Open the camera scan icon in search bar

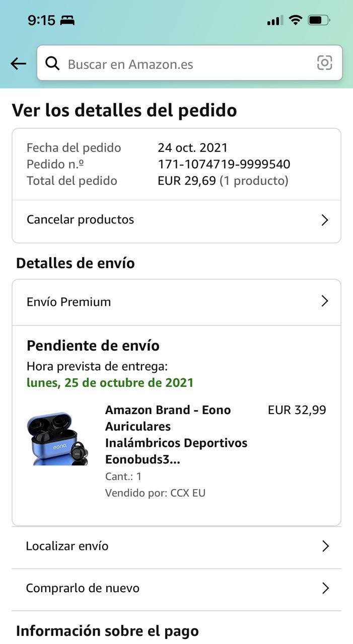(x=325, y=63)
